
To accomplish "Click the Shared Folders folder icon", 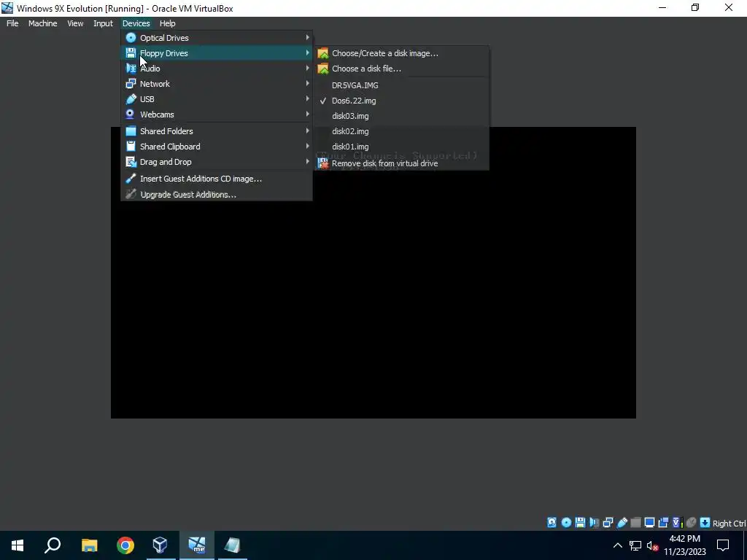I will pyautogui.click(x=131, y=131).
